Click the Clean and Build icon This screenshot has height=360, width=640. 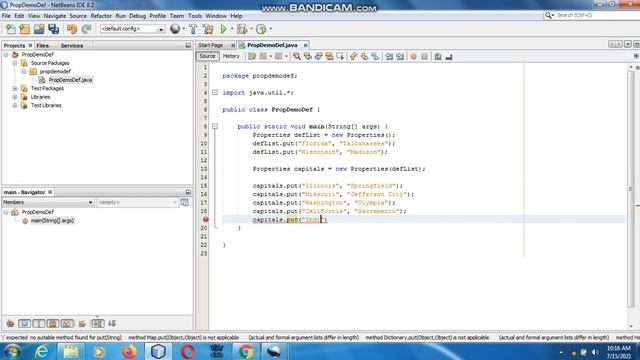point(208,29)
